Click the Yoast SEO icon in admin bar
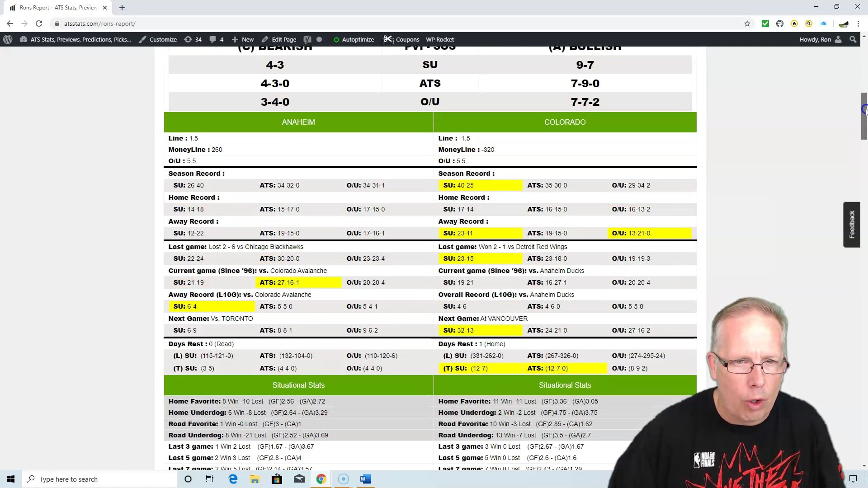Screen dimensions: 868x488 tap(307, 39)
